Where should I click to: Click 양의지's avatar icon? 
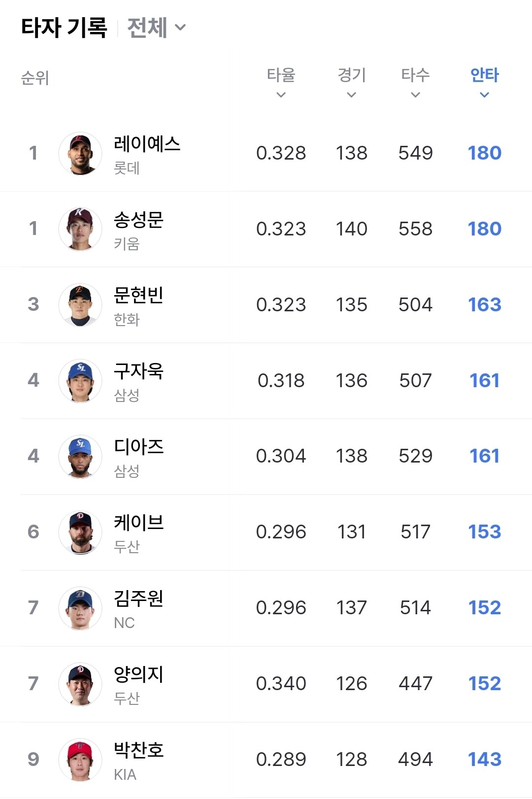(80, 685)
